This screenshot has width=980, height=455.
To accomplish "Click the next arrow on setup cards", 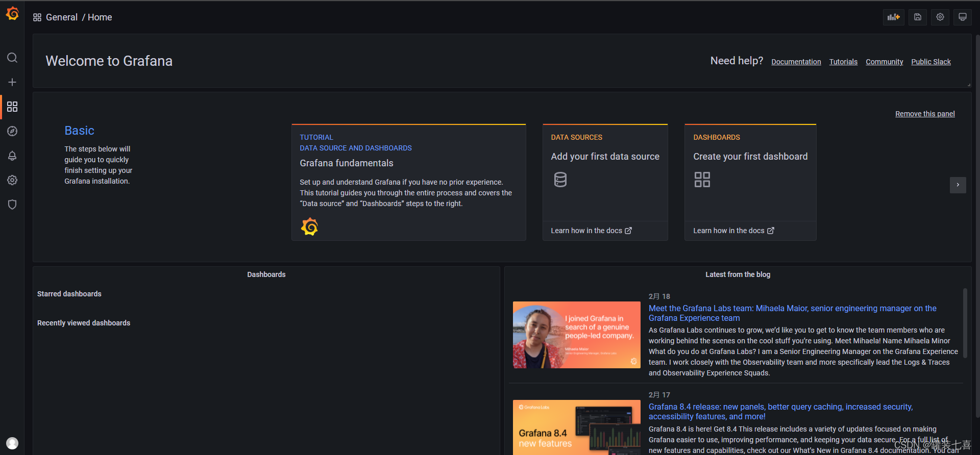I will tap(958, 185).
